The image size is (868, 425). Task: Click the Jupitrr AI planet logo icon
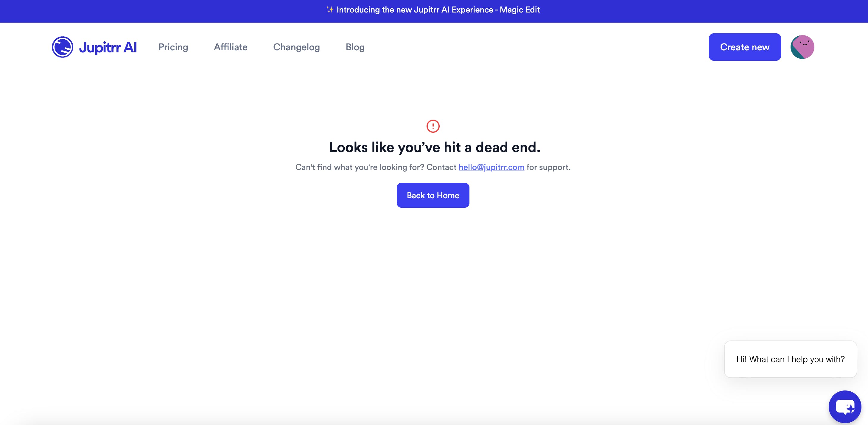pyautogui.click(x=62, y=47)
